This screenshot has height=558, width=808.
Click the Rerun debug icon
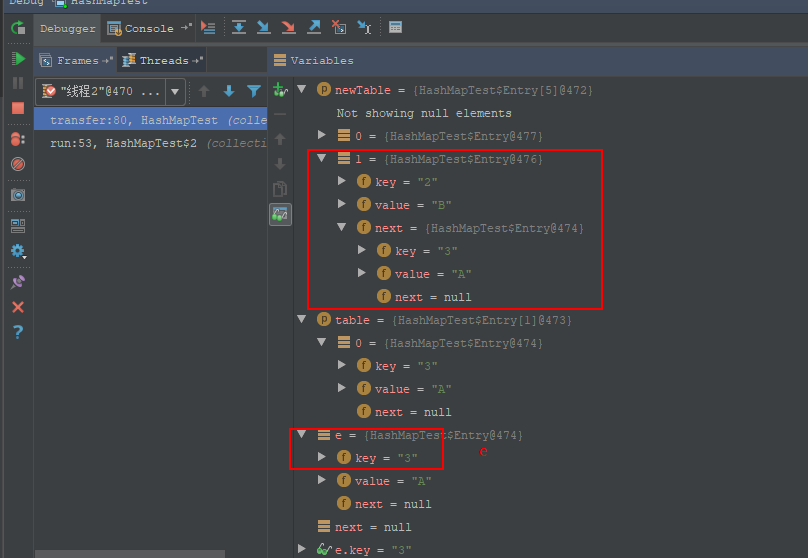click(x=18, y=28)
